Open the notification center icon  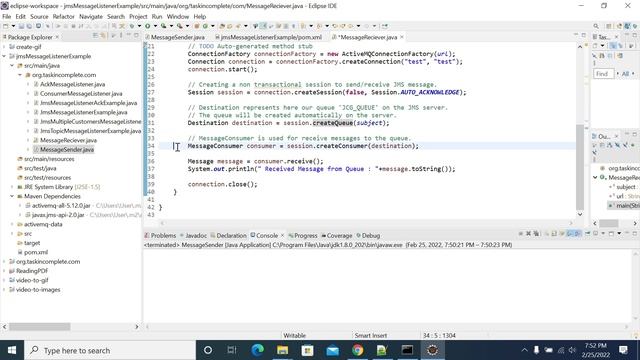(623, 350)
